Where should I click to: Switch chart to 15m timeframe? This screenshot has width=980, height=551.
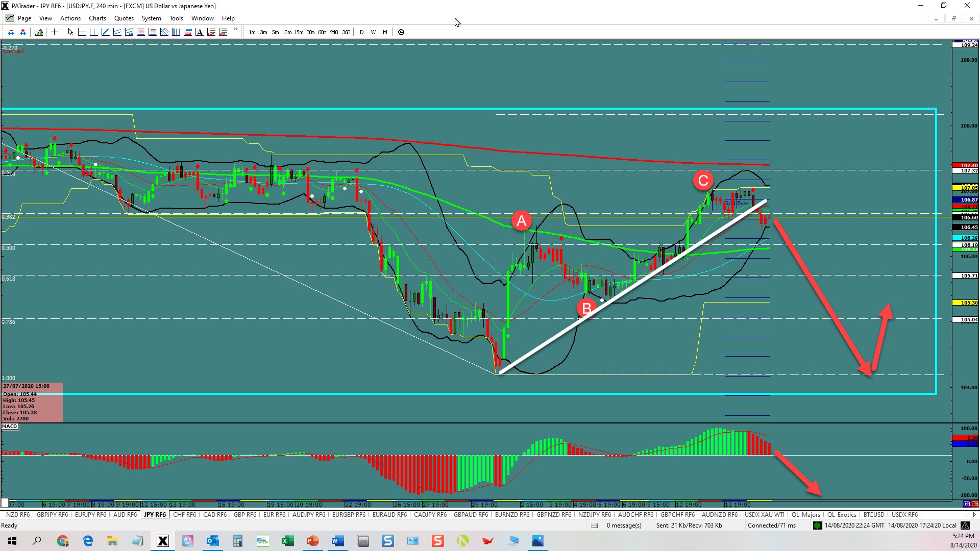point(299,32)
